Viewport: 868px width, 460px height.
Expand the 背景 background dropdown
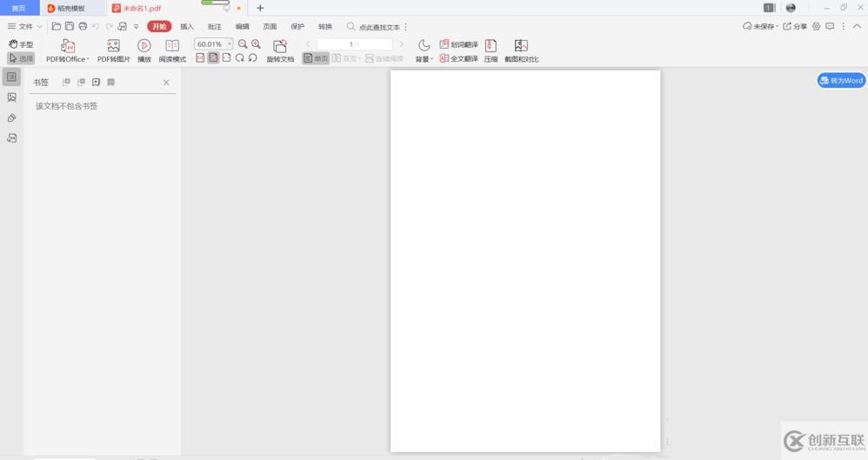[x=424, y=59]
